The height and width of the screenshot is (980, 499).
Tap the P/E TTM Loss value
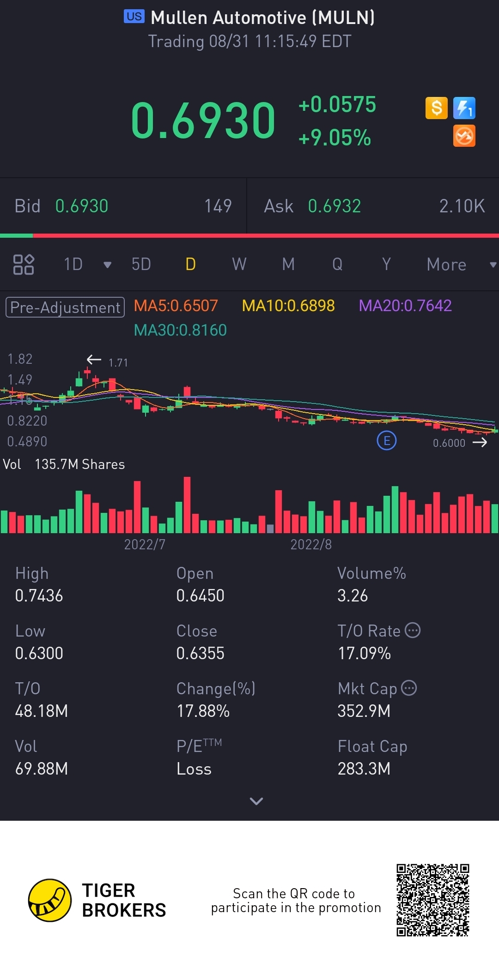click(194, 769)
